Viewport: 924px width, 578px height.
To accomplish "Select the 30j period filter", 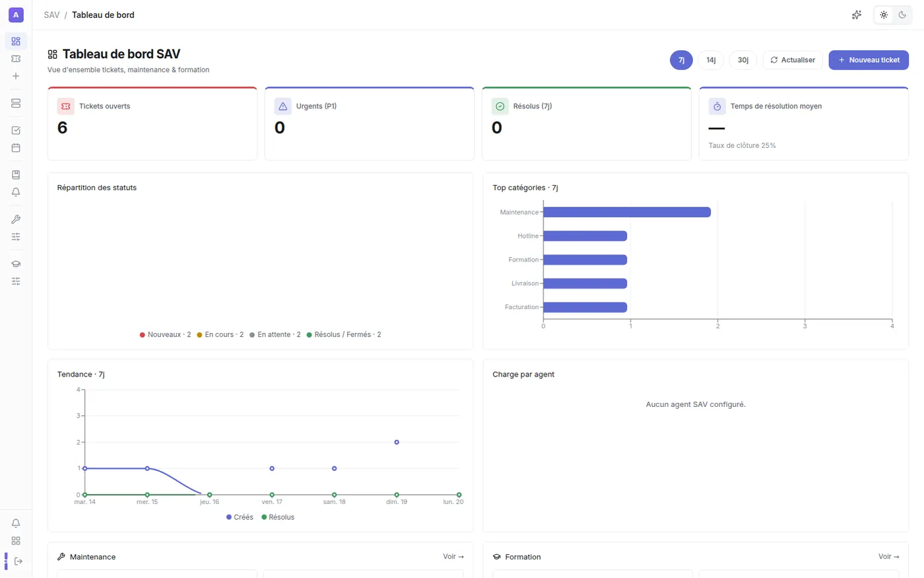I will [743, 60].
